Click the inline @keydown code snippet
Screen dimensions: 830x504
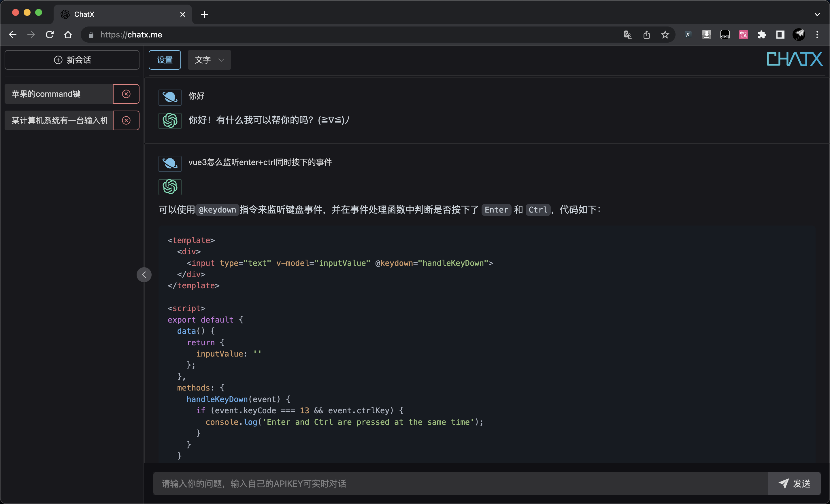click(217, 210)
